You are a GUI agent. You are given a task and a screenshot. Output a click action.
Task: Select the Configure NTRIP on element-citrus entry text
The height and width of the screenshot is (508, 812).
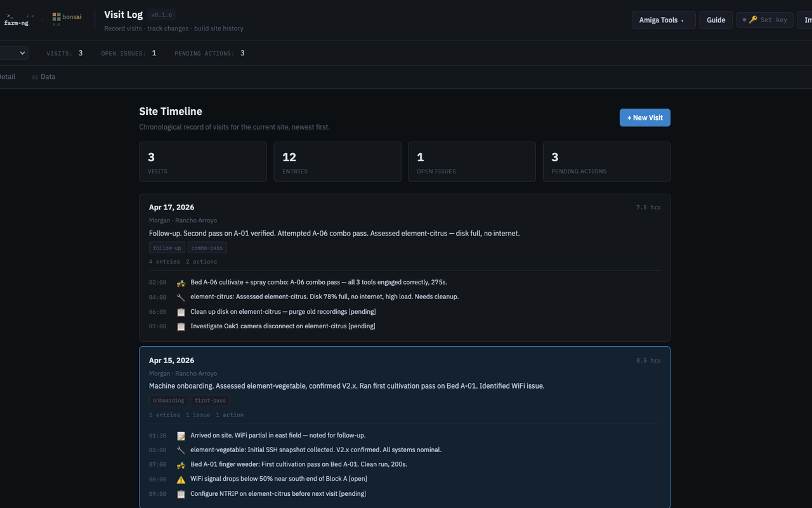(x=278, y=493)
